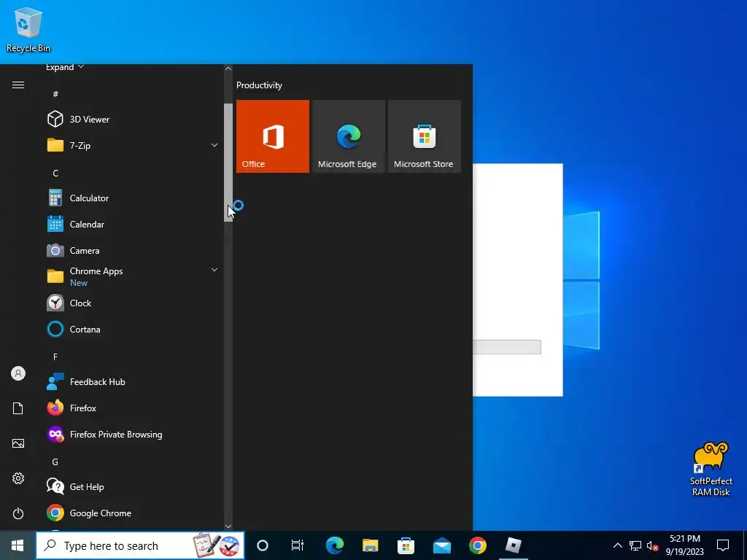Image resolution: width=747 pixels, height=560 pixels.
Task: Open the network icon in system tray
Action: [635, 545]
